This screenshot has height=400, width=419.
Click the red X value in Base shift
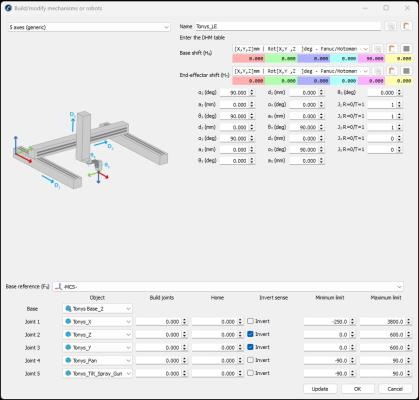(x=248, y=58)
